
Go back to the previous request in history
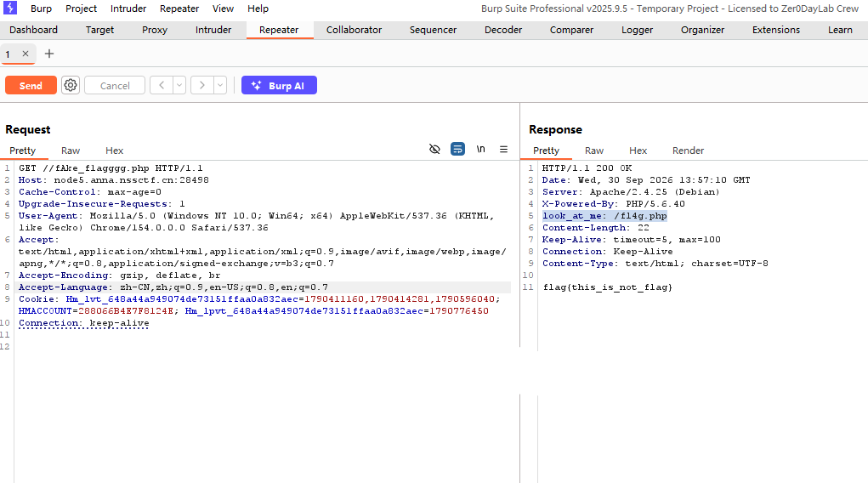162,85
